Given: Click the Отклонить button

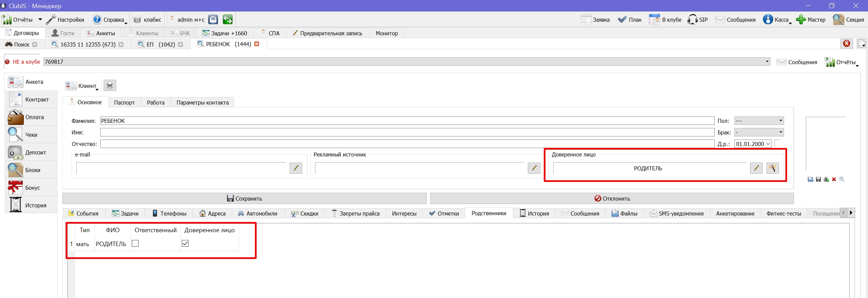Looking at the screenshot, I should (612, 199).
